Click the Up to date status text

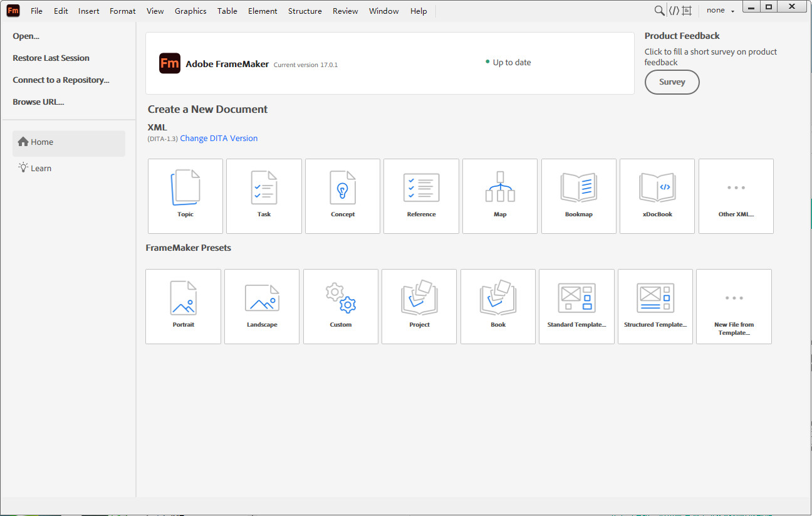pyautogui.click(x=512, y=63)
